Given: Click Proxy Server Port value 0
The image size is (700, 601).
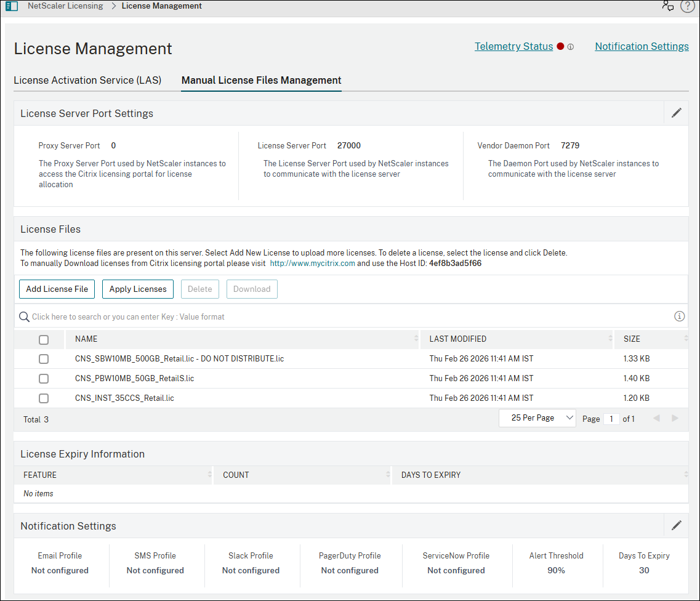Looking at the screenshot, I should pos(113,145).
